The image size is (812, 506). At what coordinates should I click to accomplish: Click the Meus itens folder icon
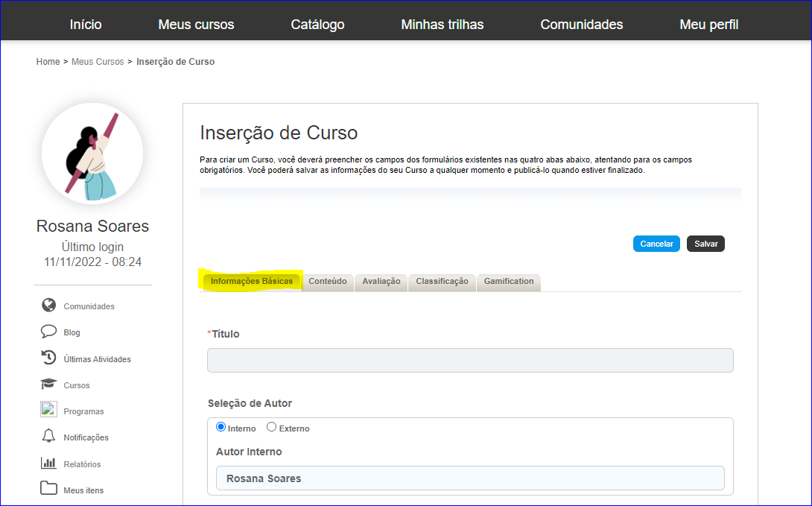point(48,488)
